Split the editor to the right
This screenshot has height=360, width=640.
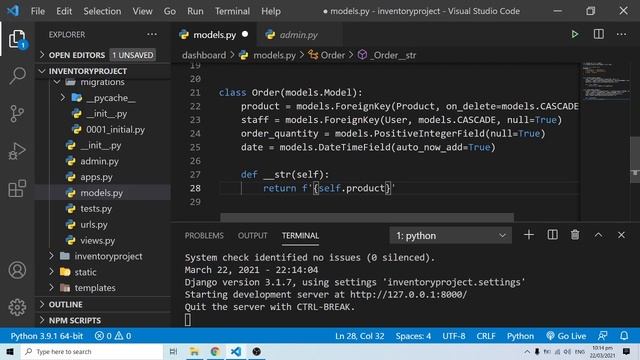tap(598, 34)
